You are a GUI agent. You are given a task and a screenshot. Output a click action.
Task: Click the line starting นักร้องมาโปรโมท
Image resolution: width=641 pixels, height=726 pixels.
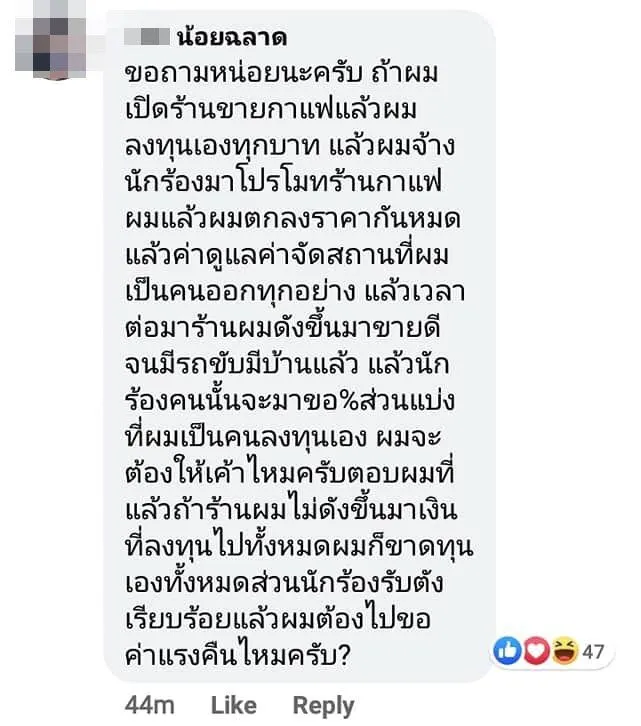click(283, 182)
